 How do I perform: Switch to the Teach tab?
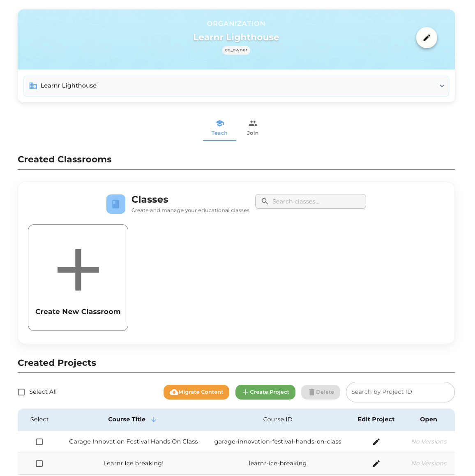point(219,128)
